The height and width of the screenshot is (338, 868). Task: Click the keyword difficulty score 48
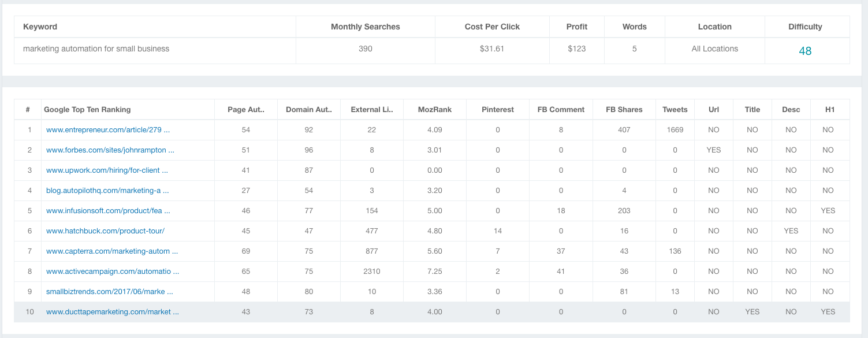point(805,51)
